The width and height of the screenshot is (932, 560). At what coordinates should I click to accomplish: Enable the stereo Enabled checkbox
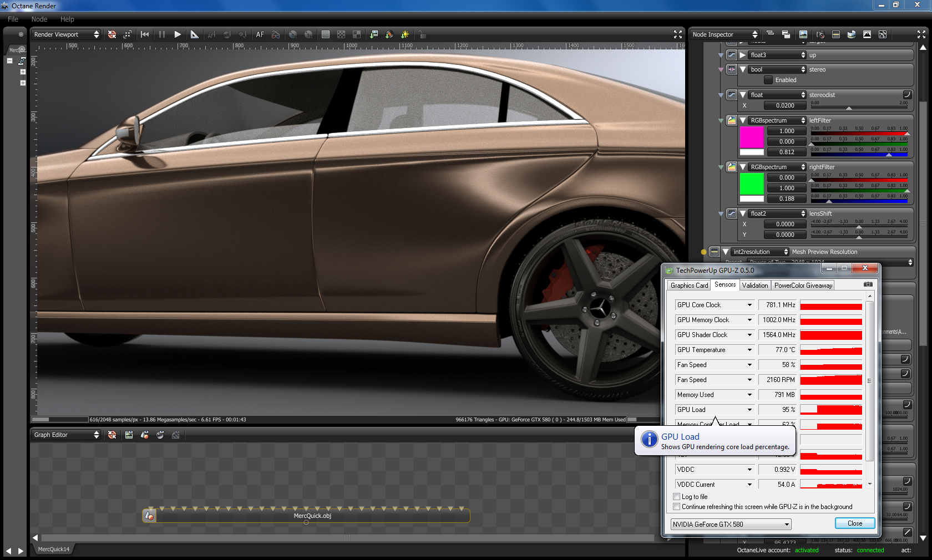point(768,80)
